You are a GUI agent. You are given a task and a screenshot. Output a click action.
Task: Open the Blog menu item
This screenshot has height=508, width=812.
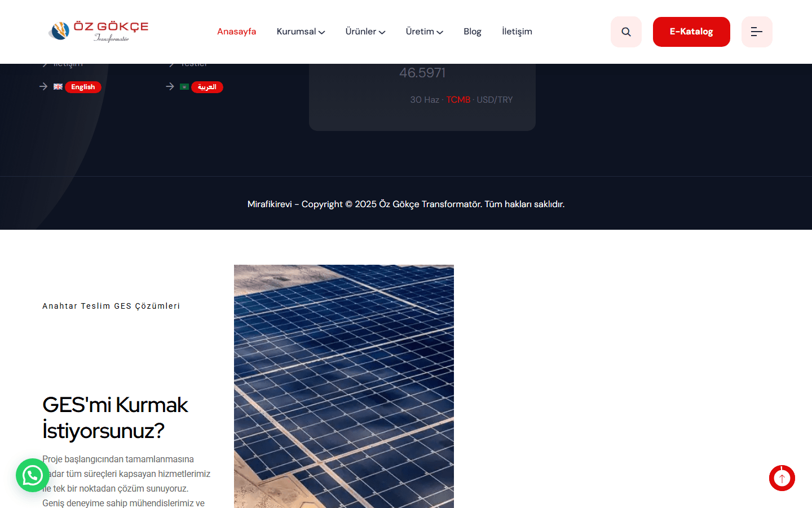473,32
